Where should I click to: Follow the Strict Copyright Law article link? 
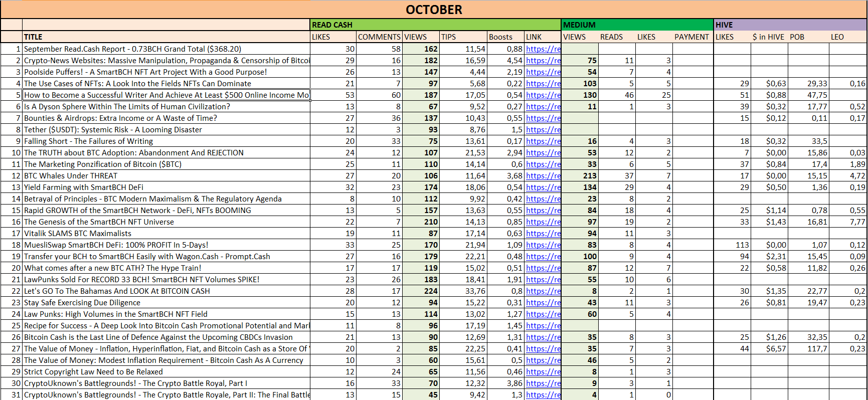[543, 372]
